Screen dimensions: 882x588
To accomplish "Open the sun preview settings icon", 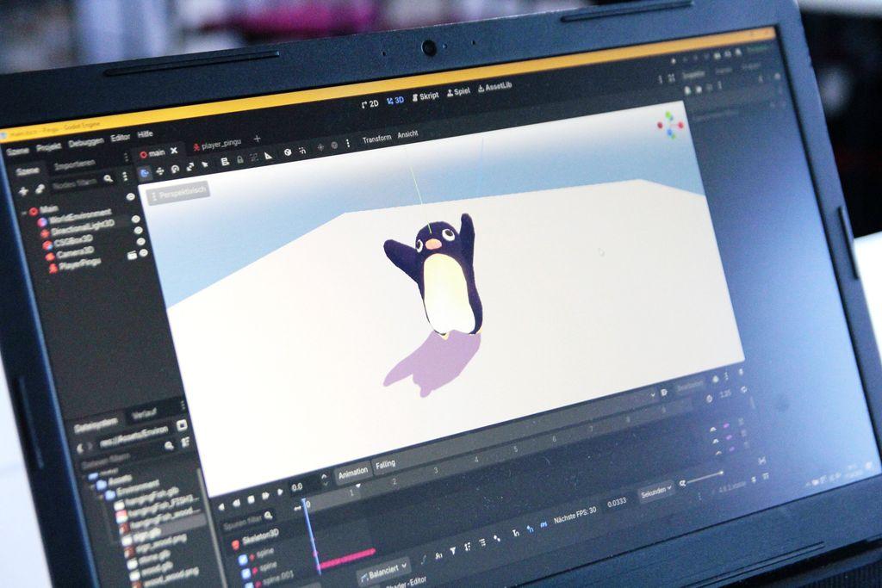I will tap(320, 148).
